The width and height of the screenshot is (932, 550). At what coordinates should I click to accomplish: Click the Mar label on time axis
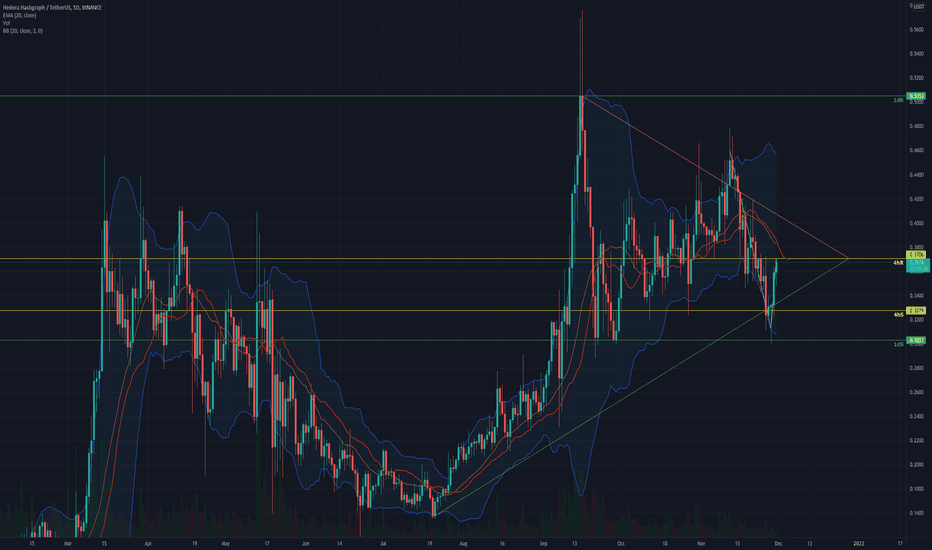68,543
